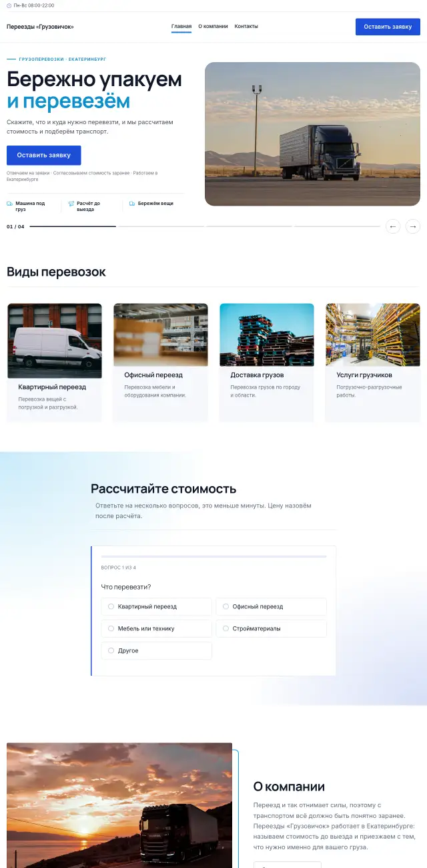Screen dimensions: 427x868
Task: Click the ВОПРОС 1 ИЗ 4 label
Action: click(119, 568)
